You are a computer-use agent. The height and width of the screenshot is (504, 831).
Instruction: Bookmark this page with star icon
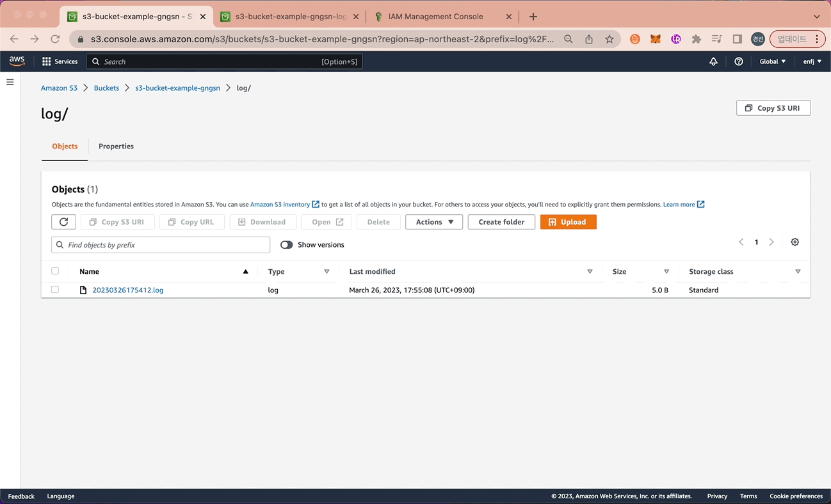[609, 39]
